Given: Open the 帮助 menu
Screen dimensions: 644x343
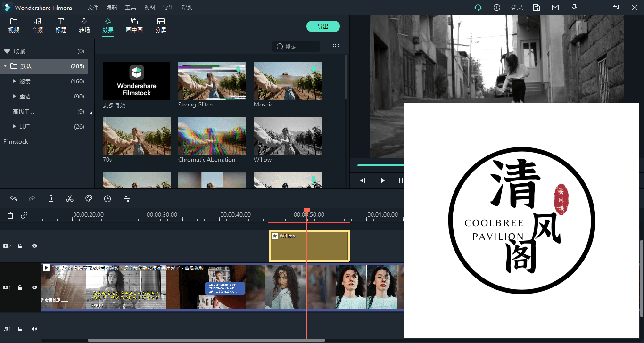Looking at the screenshot, I should click(187, 8).
